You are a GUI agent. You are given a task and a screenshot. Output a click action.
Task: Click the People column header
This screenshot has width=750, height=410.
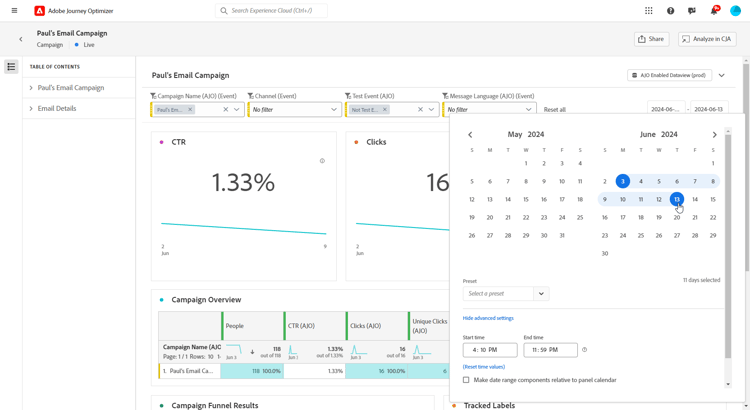pyautogui.click(x=253, y=326)
